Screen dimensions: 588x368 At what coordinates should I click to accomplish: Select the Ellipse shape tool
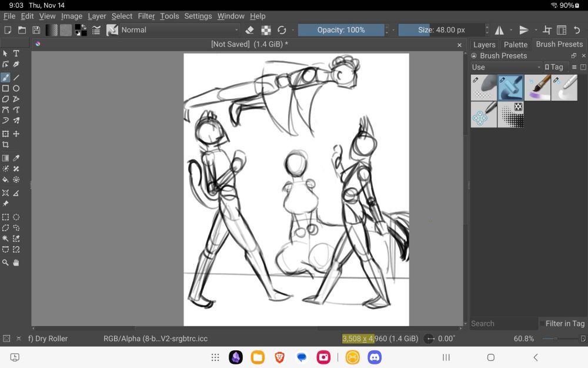click(16, 88)
